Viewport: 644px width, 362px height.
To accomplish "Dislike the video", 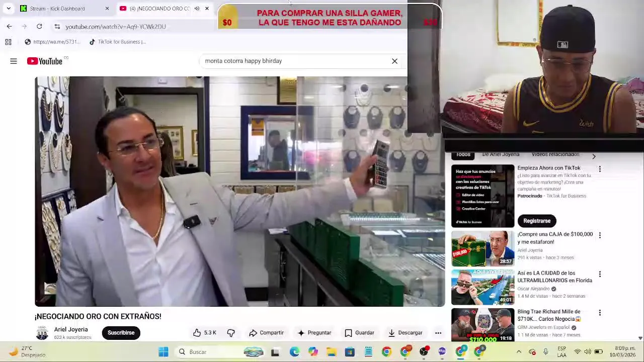I will pyautogui.click(x=231, y=333).
